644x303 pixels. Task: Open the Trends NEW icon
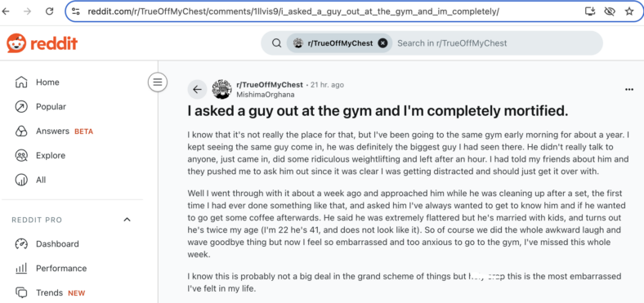pos(21,292)
